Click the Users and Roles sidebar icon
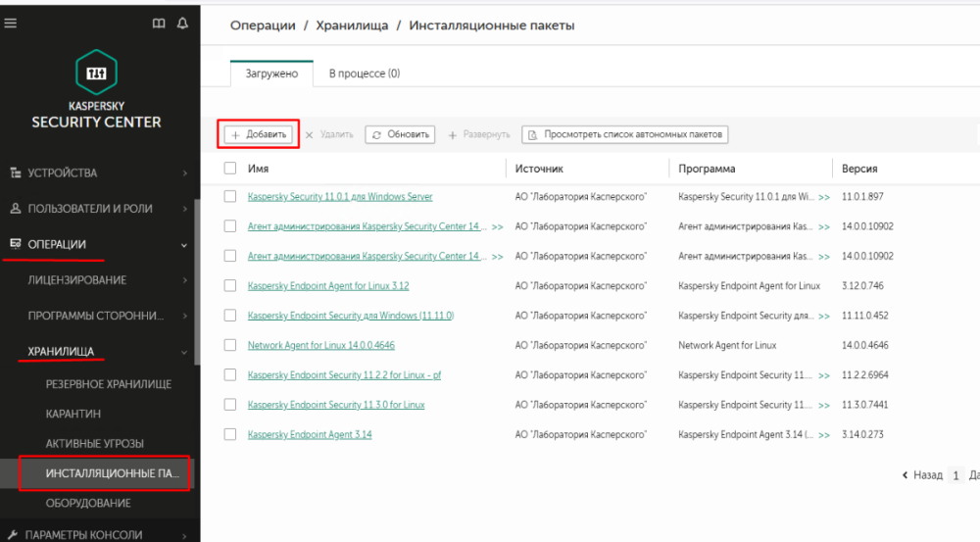Screen dimensions: 980x542 point(16,208)
